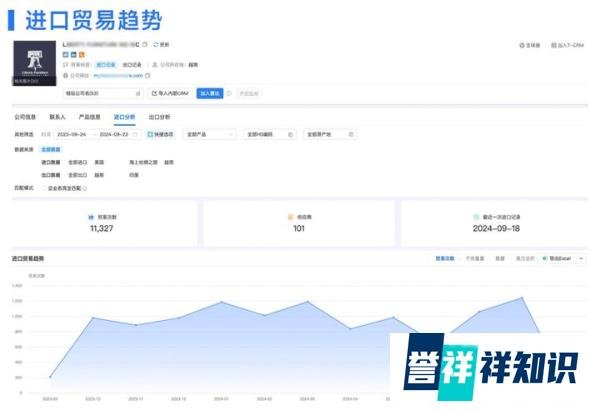600x411 pixels.
Task: Copy the website URL via copy icon
Action: tap(148, 75)
